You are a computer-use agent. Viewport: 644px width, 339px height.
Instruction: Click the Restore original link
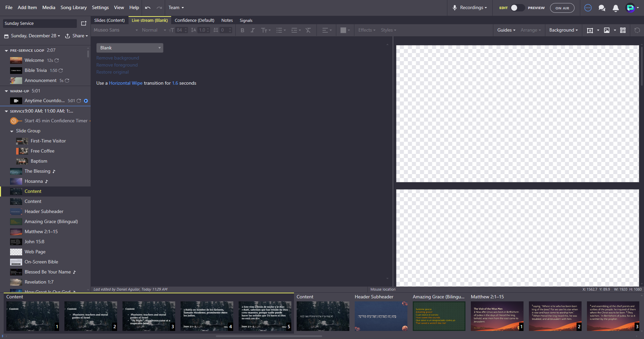pyautogui.click(x=112, y=72)
